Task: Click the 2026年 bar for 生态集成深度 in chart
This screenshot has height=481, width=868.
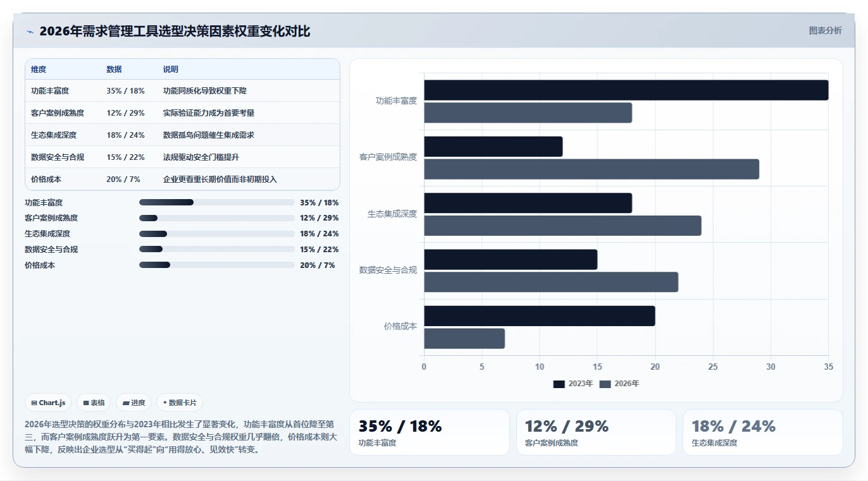Action: 562,226
